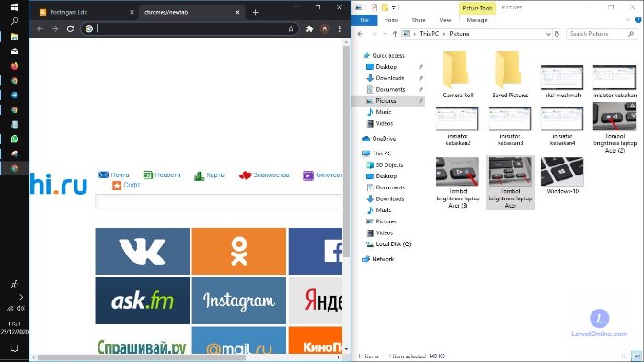The height and width of the screenshot is (362, 644).
Task: Refresh the Pictures folder
Action: click(557, 34)
